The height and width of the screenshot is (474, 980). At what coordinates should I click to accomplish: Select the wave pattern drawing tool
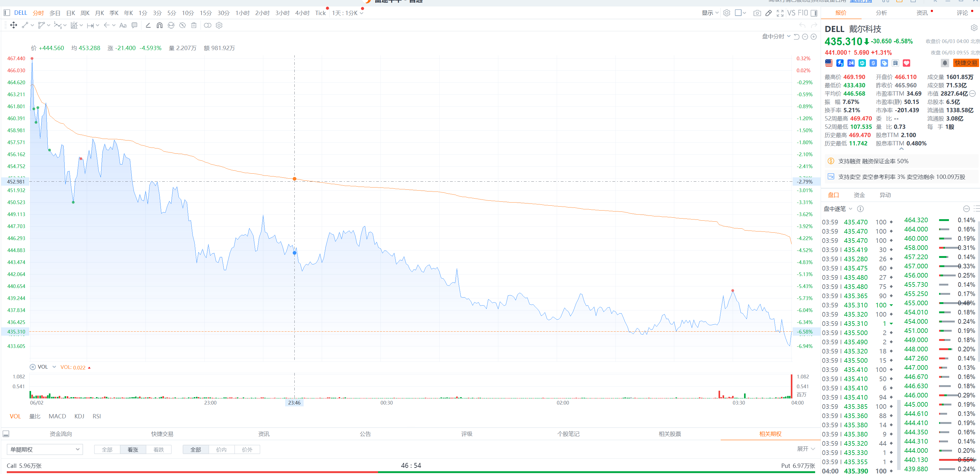pyautogui.click(x=58, y=26)
